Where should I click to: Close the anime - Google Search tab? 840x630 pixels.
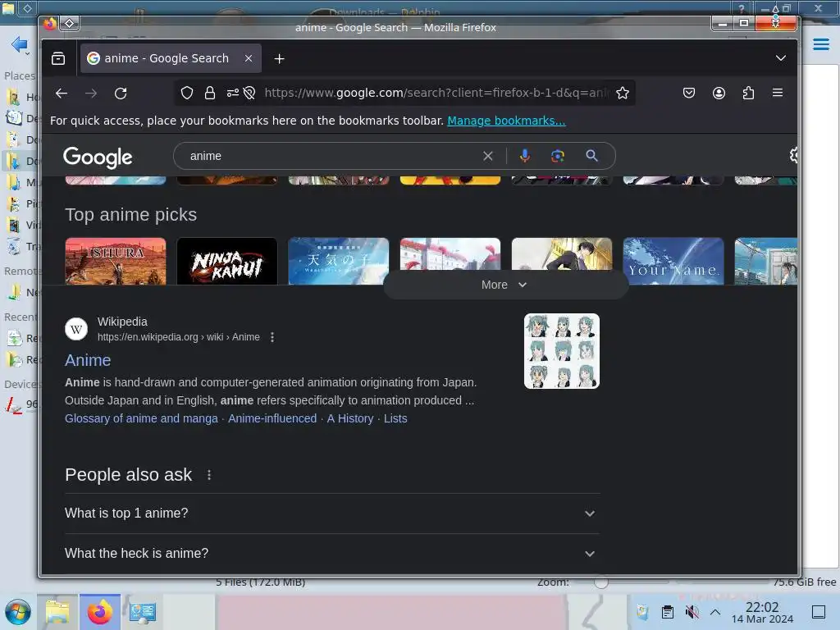pyautogui.click(x=248, y=58)
